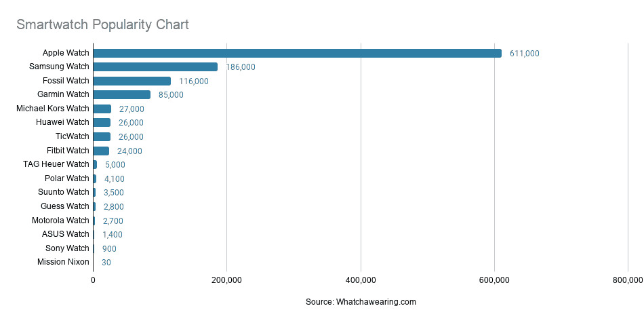The image size is (644, 323).
Task: Click the Apple Watch bar
Action: pos(298,53)
